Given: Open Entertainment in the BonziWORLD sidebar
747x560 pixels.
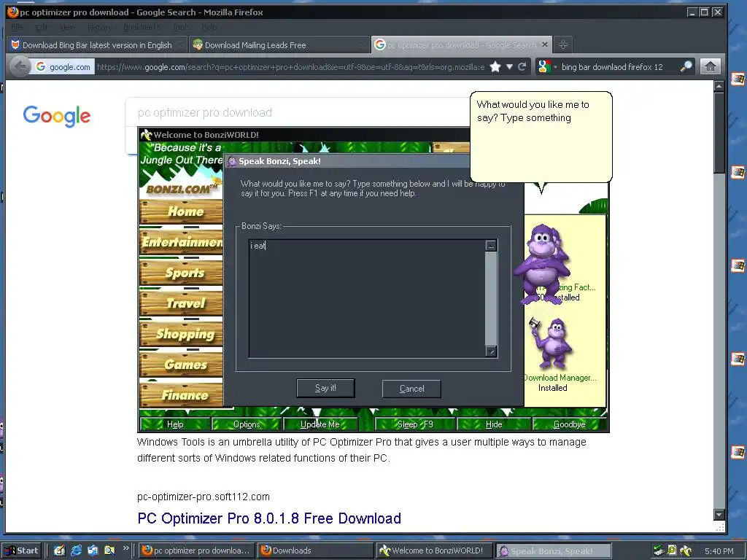Looking at the screenshot, I should 181,242.
